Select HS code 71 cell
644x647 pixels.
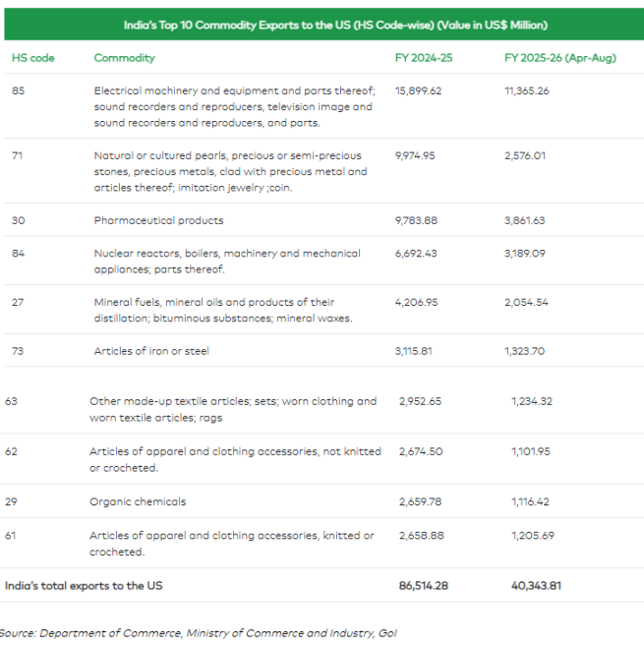18,155
